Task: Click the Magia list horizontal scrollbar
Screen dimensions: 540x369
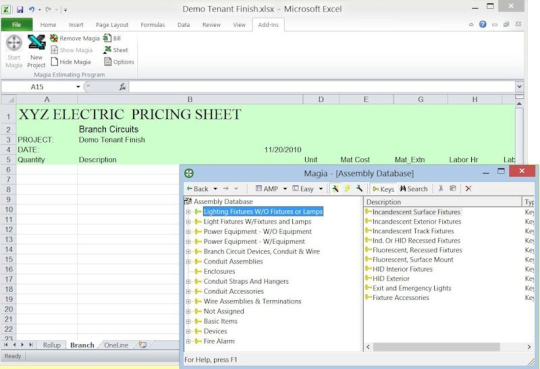Action: 436,347
